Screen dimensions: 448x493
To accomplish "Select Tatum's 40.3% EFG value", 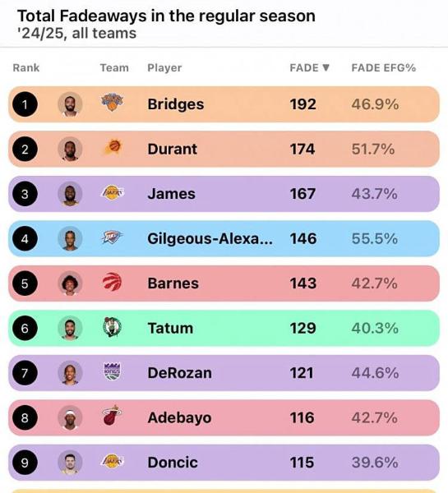I will pos(375,328).
